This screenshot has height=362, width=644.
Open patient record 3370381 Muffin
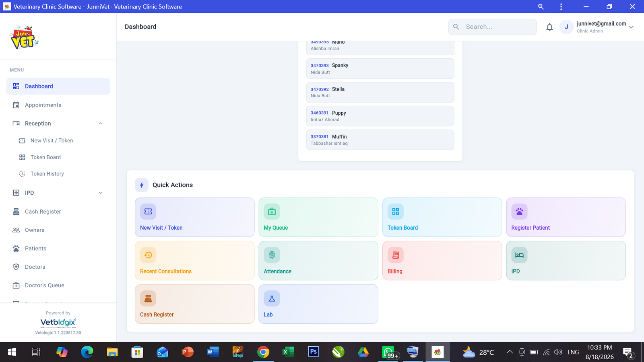(380, 140)
